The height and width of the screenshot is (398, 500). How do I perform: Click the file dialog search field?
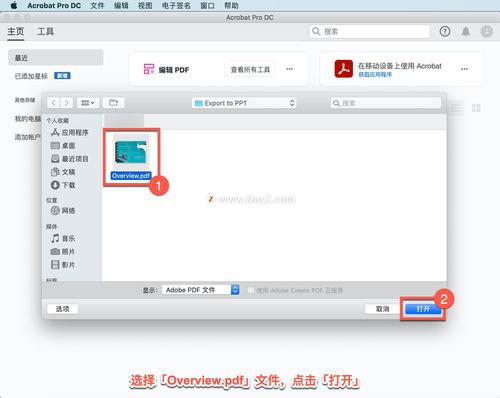pyautogui.click(x=386, y=103)
